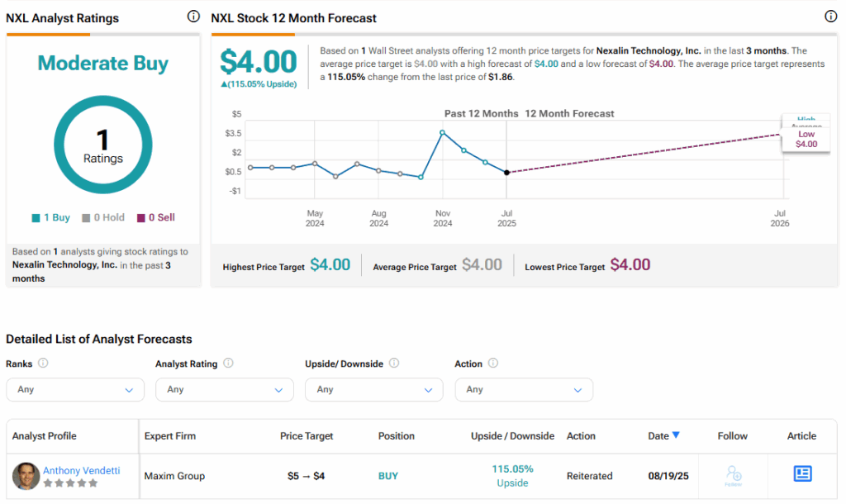
Task: Click the Upside/Downside info icon
Action: click(394, 363)
